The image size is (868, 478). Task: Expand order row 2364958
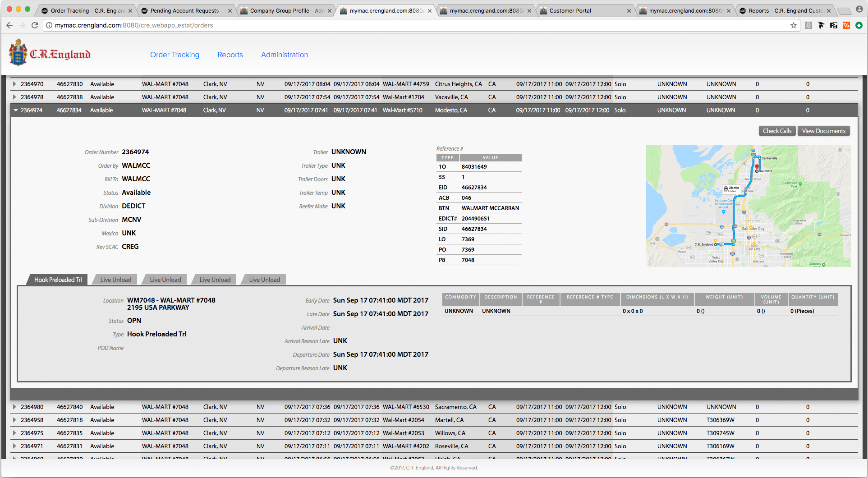pos(14,420)
